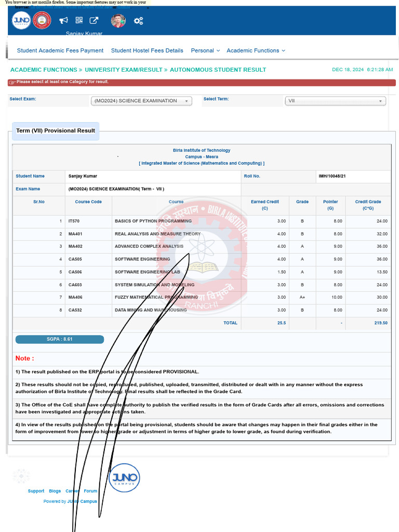Click the Earned Credit (C) column header

pos(264,205)
